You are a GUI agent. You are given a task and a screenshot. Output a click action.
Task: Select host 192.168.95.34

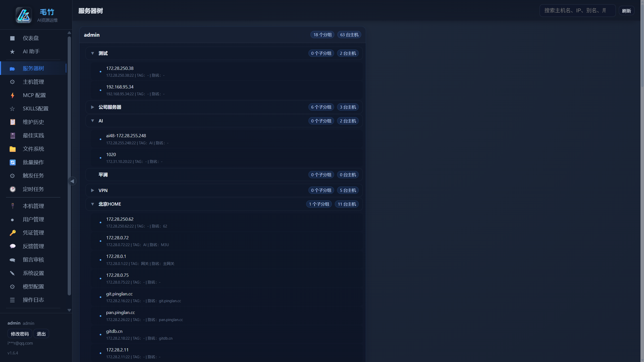227,90
